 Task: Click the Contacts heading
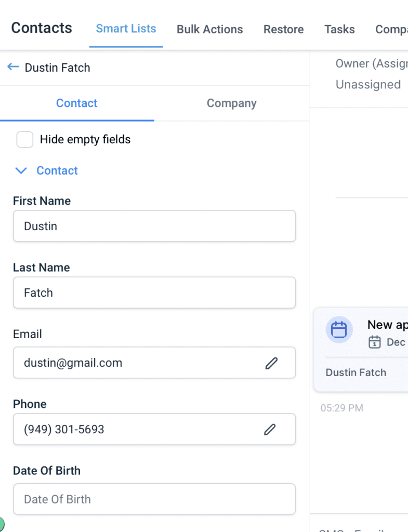pos(41,28)
